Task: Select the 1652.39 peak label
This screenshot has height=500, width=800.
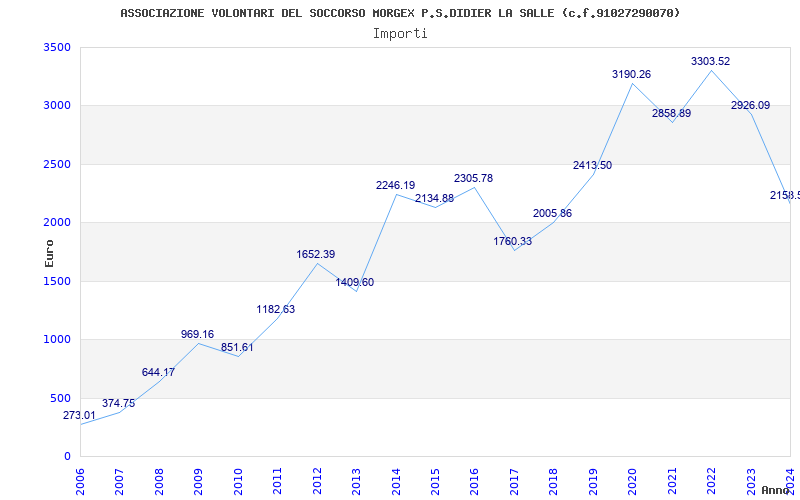Action: [x=316, y=254]
